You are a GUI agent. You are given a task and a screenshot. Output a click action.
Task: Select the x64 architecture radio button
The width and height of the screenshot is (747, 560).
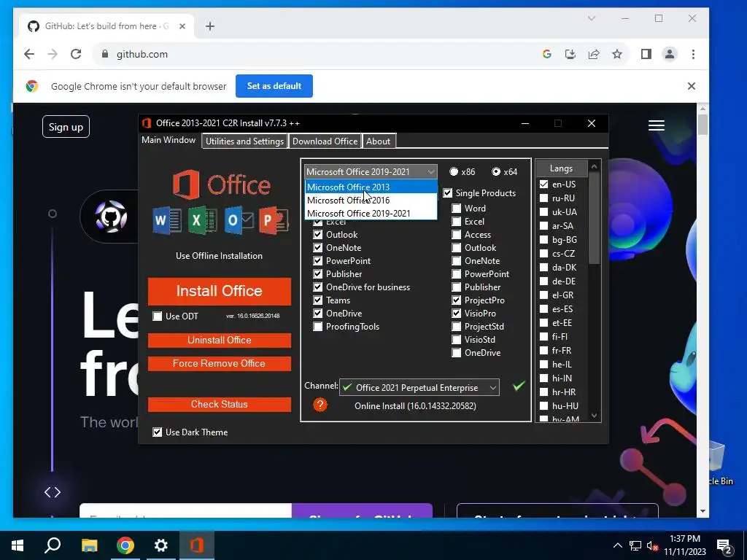click(x=496, y=171)
